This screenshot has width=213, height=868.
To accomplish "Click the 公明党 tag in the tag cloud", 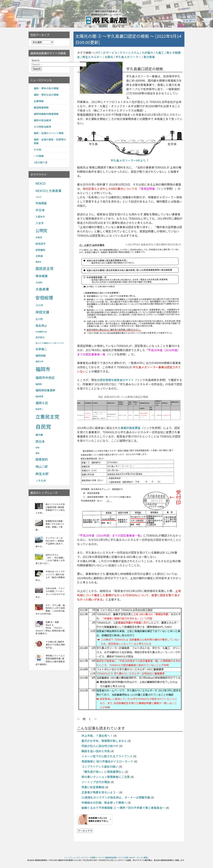I will click(x=42, y=230).
